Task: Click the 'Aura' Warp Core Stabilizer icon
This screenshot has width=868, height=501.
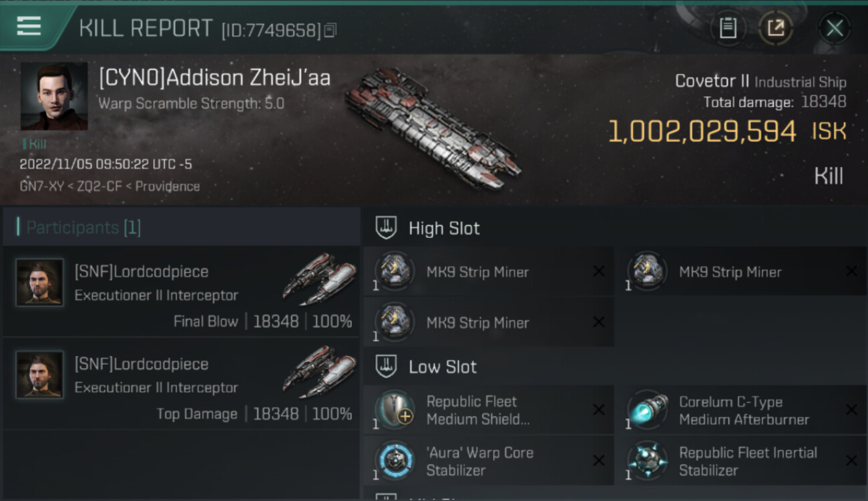Action: point(394,461)
